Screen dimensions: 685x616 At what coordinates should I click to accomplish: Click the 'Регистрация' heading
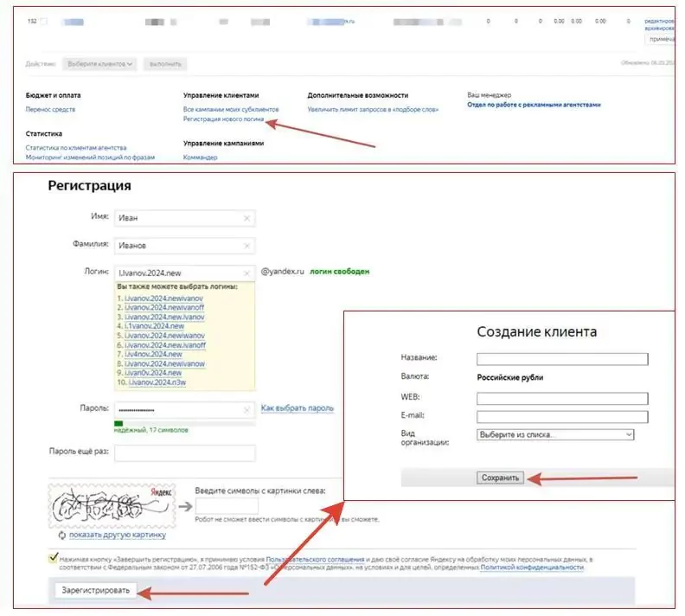pos(90,186)
